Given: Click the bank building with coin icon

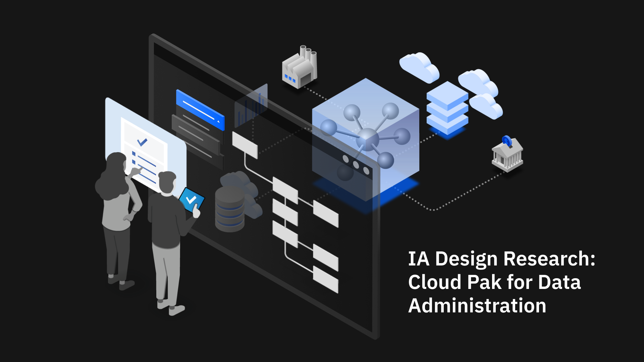Looking at the screenshot, I should click(507, 155).
